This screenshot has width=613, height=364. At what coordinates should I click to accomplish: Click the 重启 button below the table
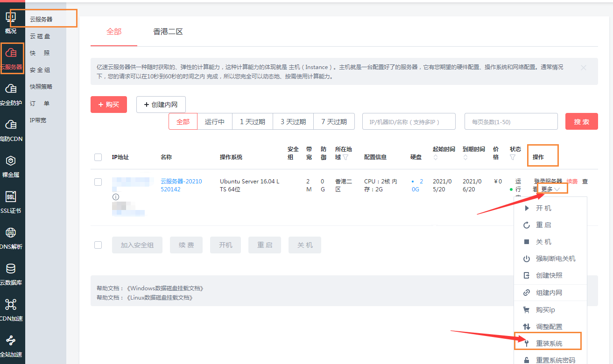pos(265,245)
